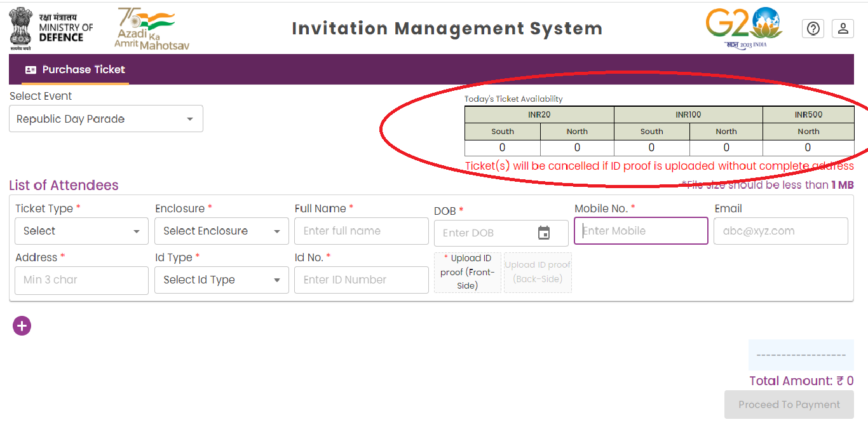Click the Address input field

click(x=81, y=280)
